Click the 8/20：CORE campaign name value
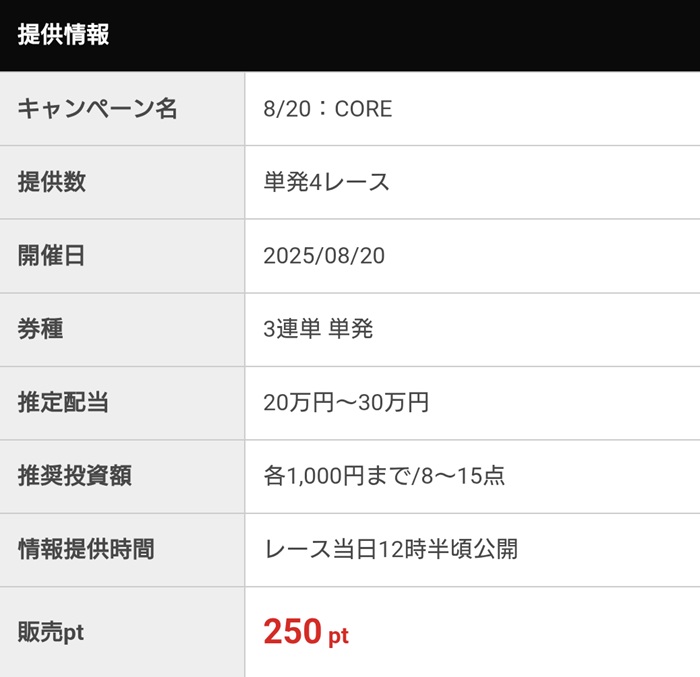This screenshot has width=700, height=677. point(327,109)
